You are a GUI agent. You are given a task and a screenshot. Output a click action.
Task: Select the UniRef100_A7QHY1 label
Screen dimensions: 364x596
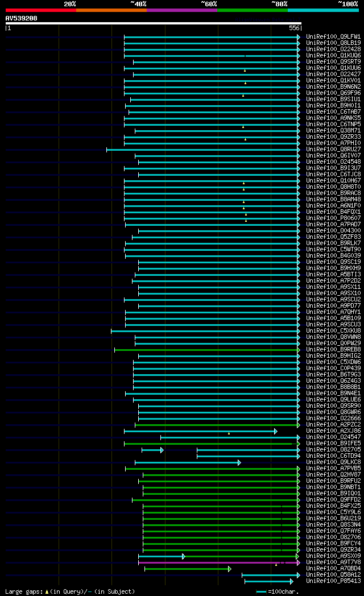tap(333, 312)
